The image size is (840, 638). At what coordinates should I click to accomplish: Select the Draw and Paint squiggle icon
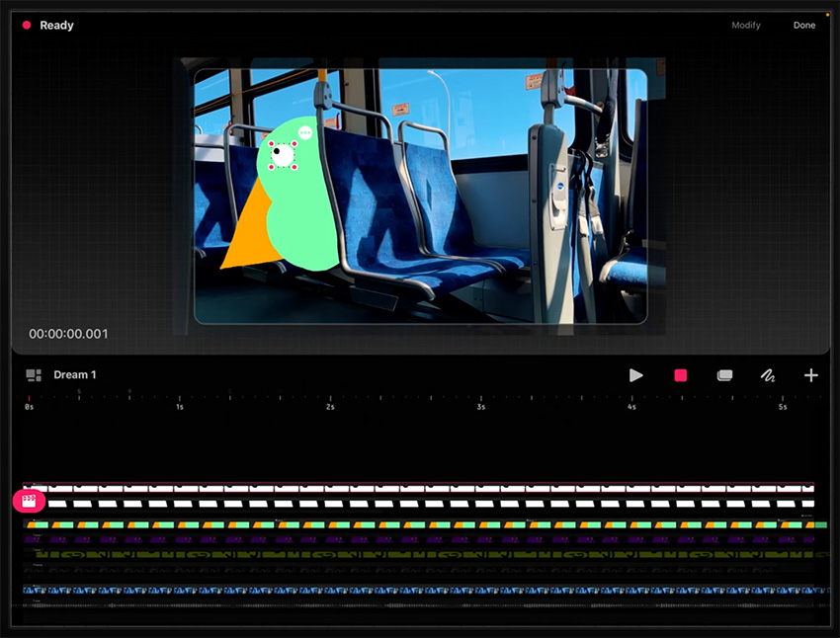(767, 375)
